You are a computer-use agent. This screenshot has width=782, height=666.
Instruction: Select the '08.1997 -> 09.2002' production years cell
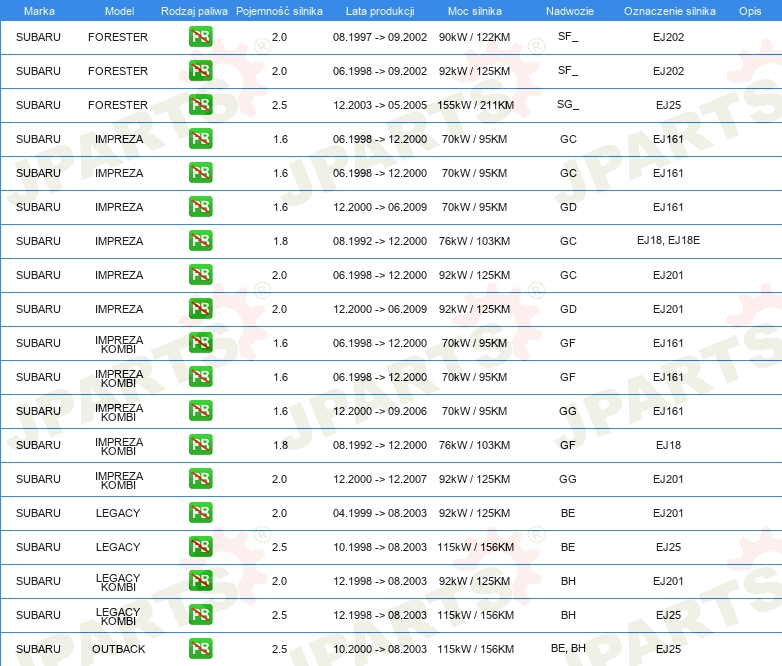[x=380, y=37]
